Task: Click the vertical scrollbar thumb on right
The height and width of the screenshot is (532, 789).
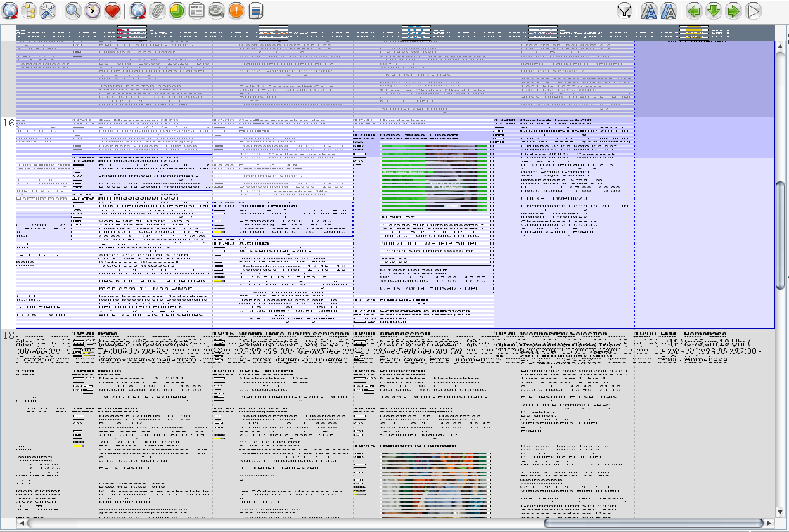Action: pos(781,235)
